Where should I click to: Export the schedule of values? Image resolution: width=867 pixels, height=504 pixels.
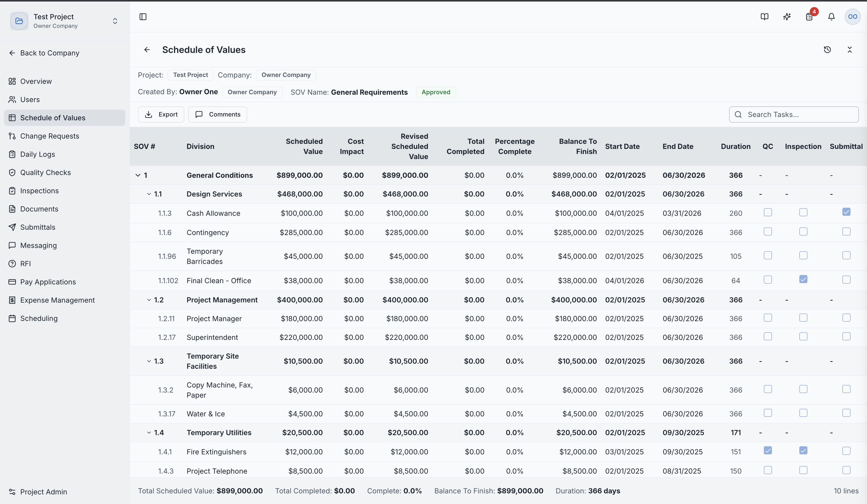pyautogui.click(x=161, y=114)
